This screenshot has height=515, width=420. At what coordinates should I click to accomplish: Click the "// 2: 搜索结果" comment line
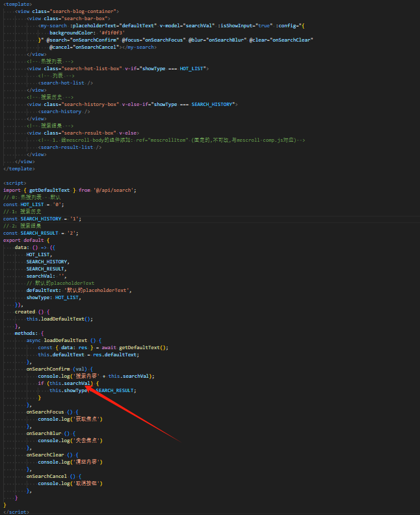point(22,226)
